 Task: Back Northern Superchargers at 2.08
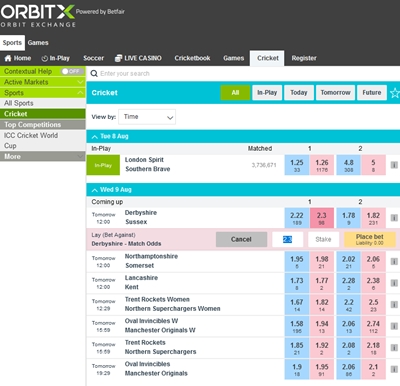tap(349, 348)
